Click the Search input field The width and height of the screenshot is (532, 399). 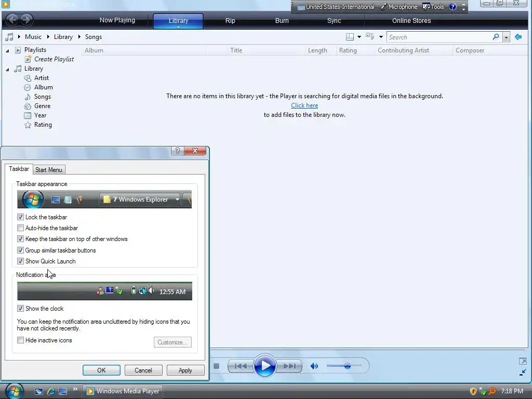point(440,37)
